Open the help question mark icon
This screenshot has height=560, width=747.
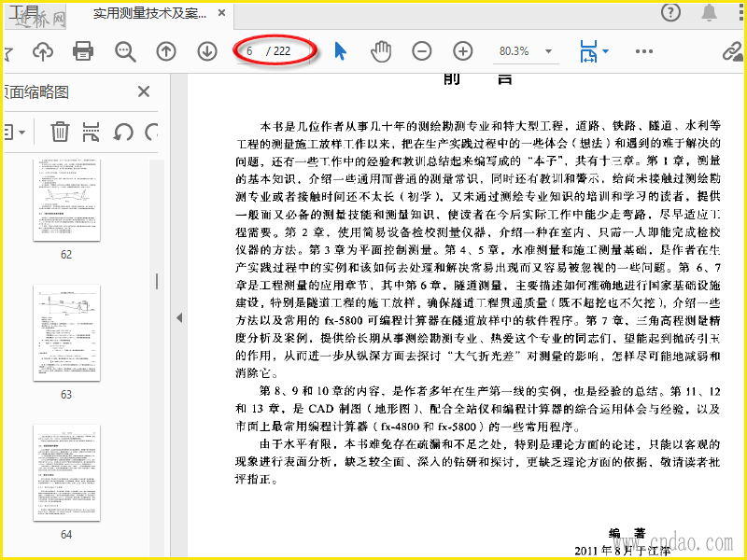pyautogui.click(x=670, y=12)
